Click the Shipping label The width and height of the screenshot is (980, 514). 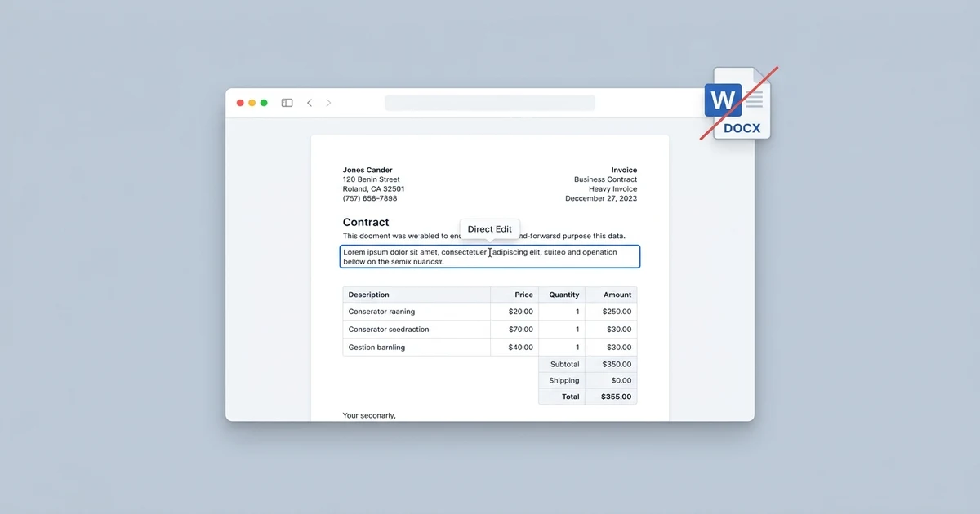564,380
